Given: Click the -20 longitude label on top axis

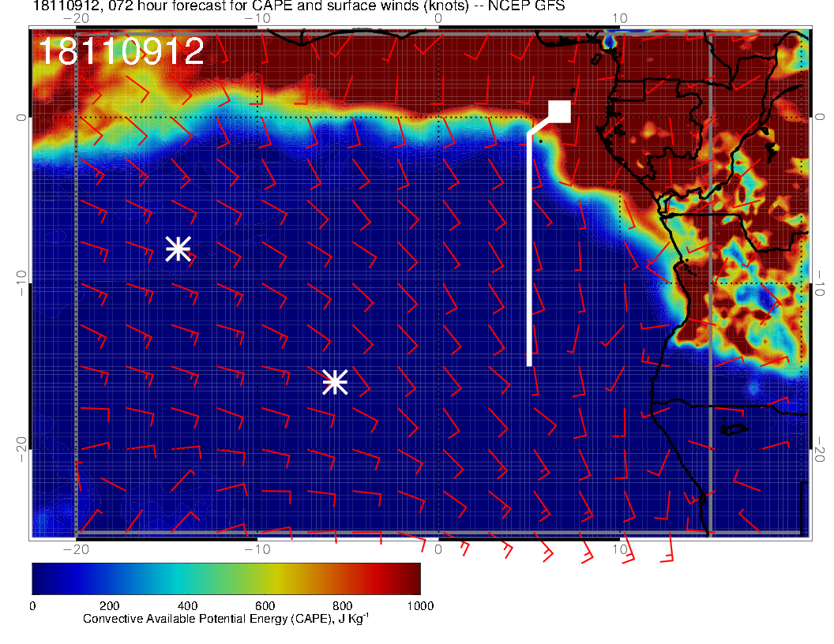Looking at the screenshot, I should pyautogui.click(x=75, y=18).
